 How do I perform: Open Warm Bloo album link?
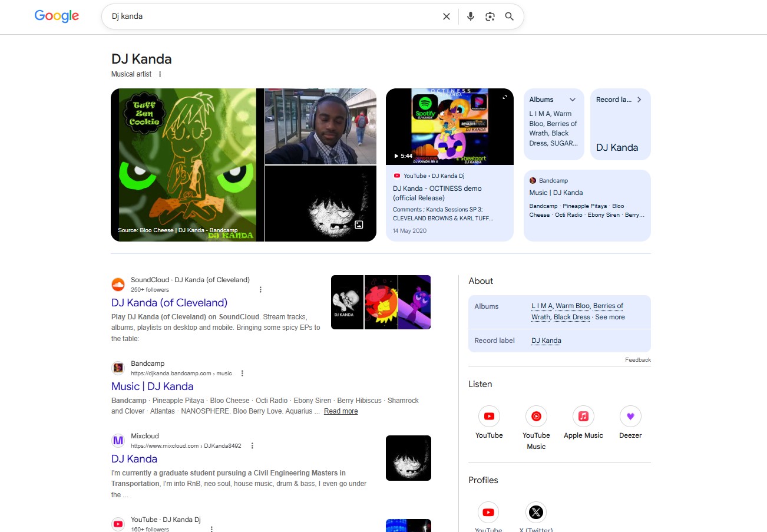point(573,306)
